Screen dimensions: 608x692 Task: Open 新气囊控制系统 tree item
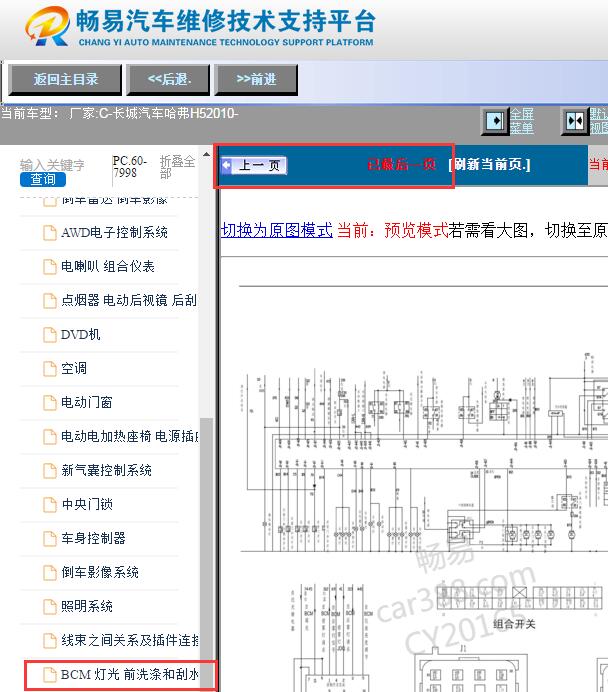coord(106,470)
